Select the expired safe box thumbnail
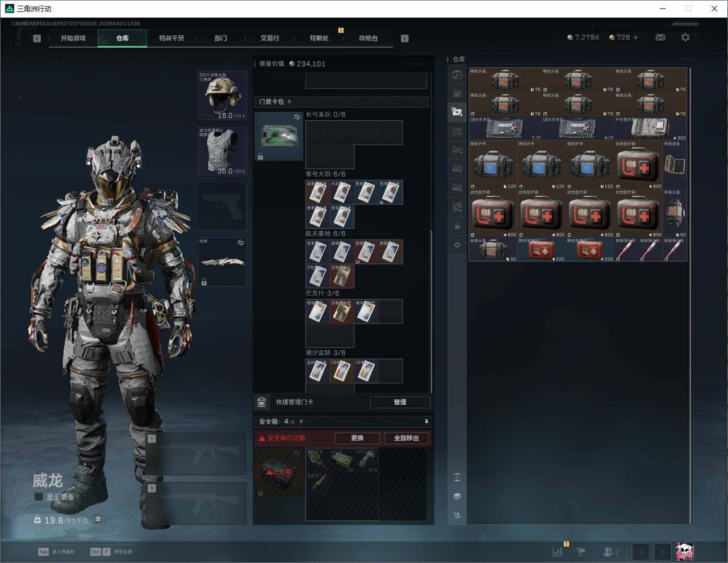Image resolution: width=728 pixels, height=563 pixels. tap(279, 472)
